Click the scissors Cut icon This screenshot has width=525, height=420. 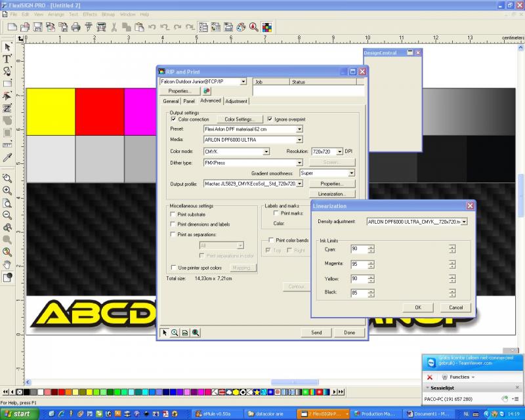click(114, 27)
